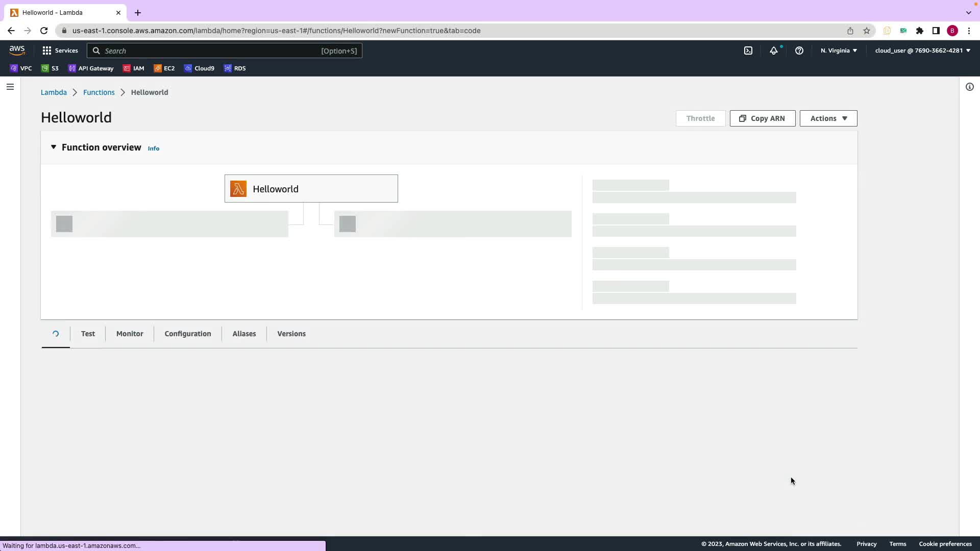Open the cloud_user account menu
980x551 pixels.
[922, 51]
